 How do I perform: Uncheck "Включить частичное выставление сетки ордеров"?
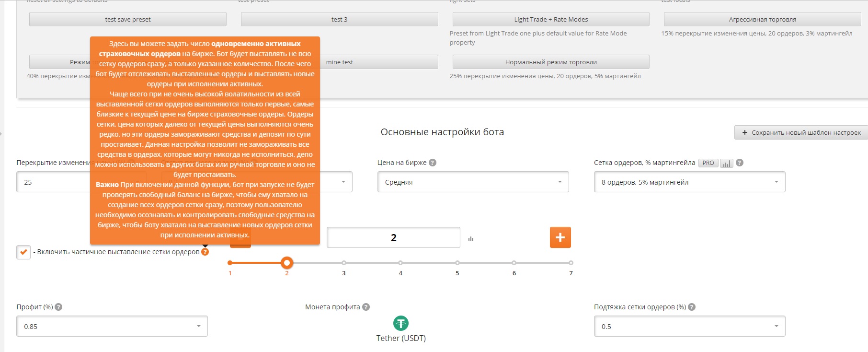click(x=23, y=252)
